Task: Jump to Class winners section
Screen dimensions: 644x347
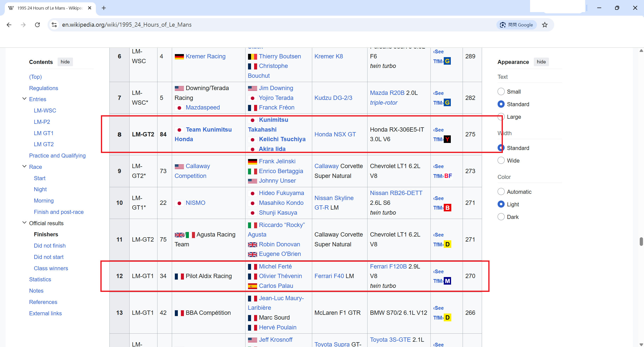Action: (x=51, y=268)
